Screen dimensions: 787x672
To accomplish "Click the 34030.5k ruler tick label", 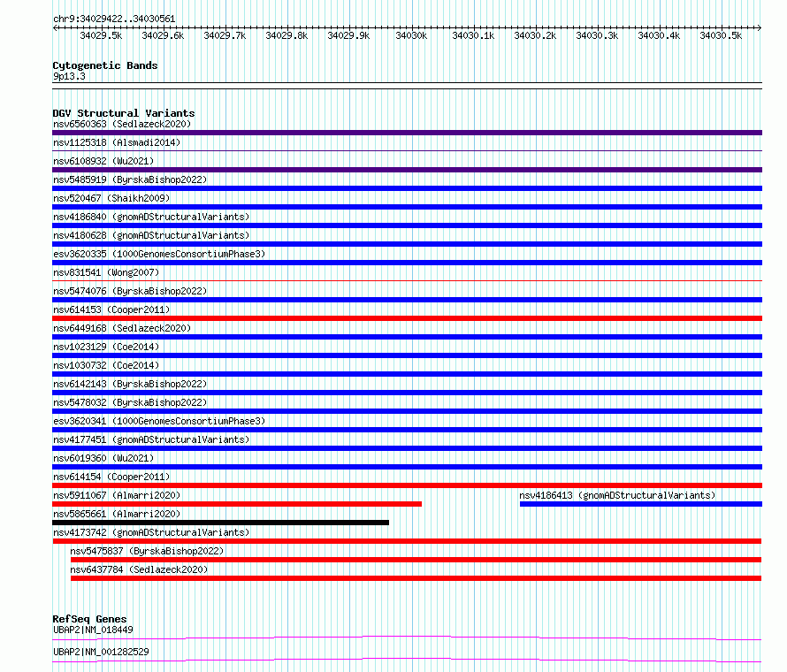I will click(721, 35).
